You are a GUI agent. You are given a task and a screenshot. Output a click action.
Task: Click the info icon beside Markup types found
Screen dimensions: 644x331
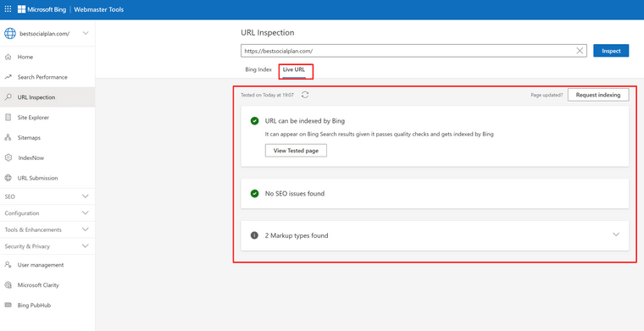pyautogui.click(x=255, y=235)
